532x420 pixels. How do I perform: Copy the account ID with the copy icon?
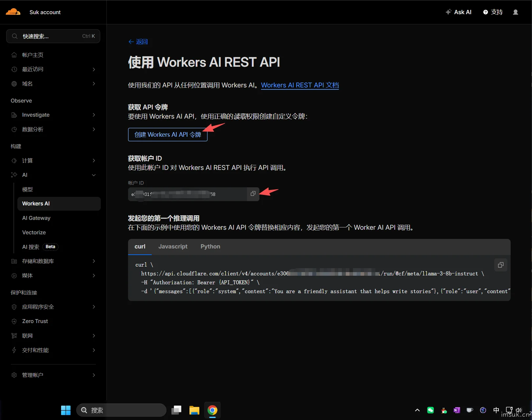click(253, 194)
